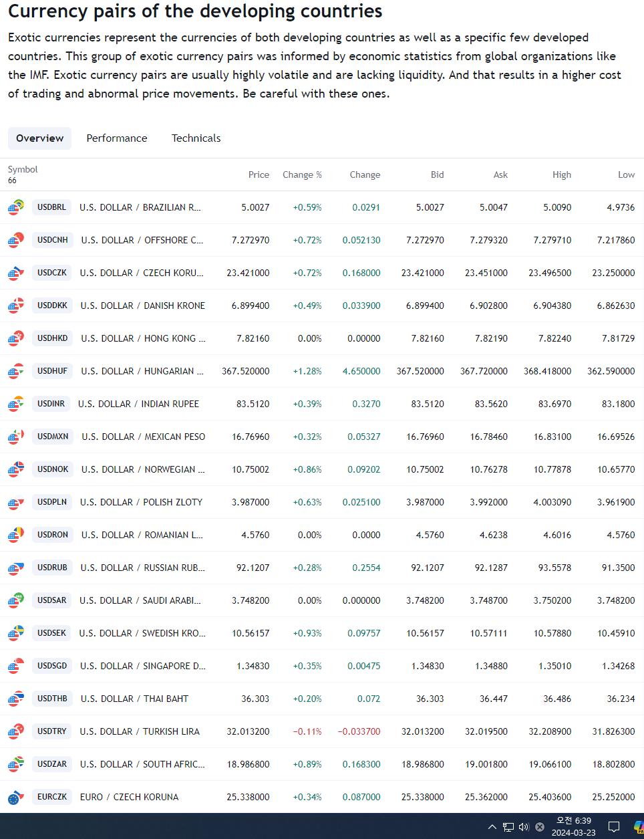Switch to the Overview tab
The width and height of the screenshot is (644, 839).
coord(40,138)
